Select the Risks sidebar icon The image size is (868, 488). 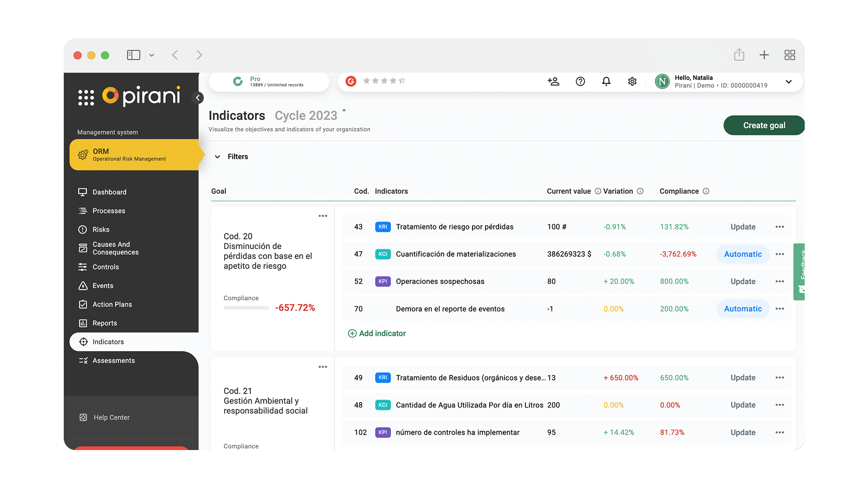[84, 229]
